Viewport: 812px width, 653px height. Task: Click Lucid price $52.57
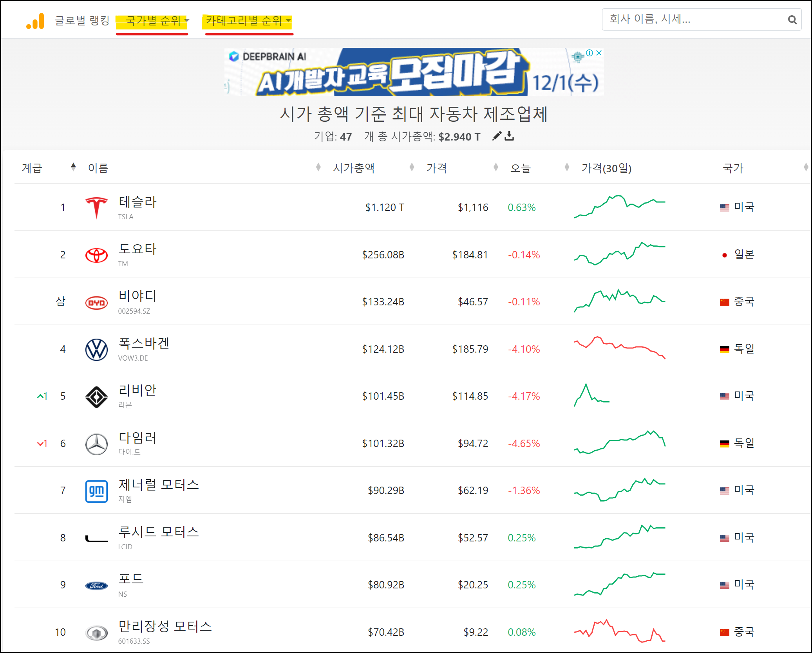[473, 538]
